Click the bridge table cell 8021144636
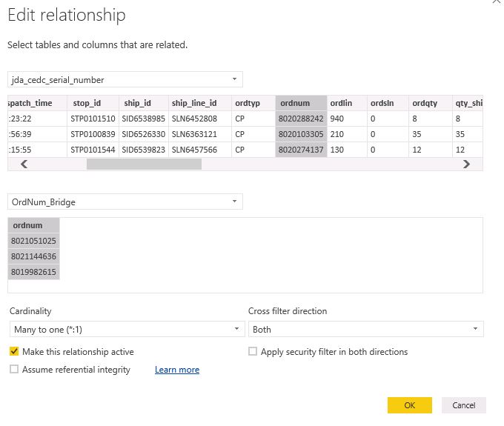Image resolution: width=504 pixels, height=426 pixels. 34,256
